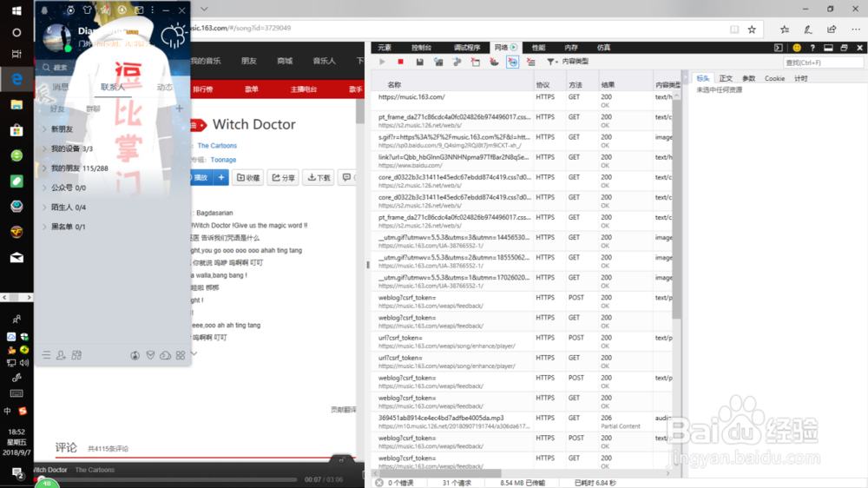Open the 计时 timing tab

(801, 79)
